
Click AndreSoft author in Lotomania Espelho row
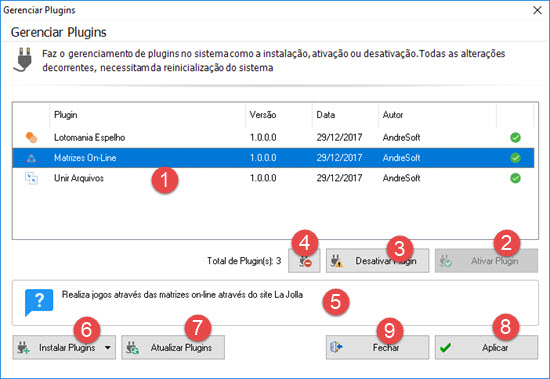401,137
